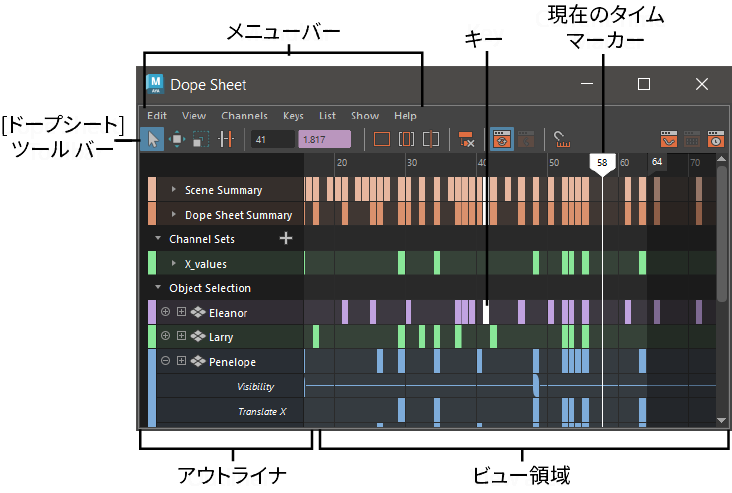732x493 pixels.
Task: Open the List menu
Action: tap(327, 116)
